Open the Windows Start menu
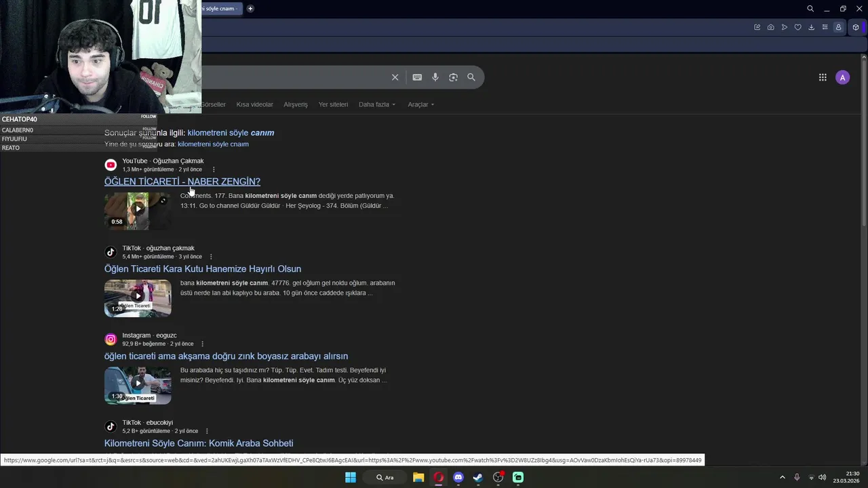The height and width of the screenshot is (488, 868). pyautogui.click(x=351, y=477)
